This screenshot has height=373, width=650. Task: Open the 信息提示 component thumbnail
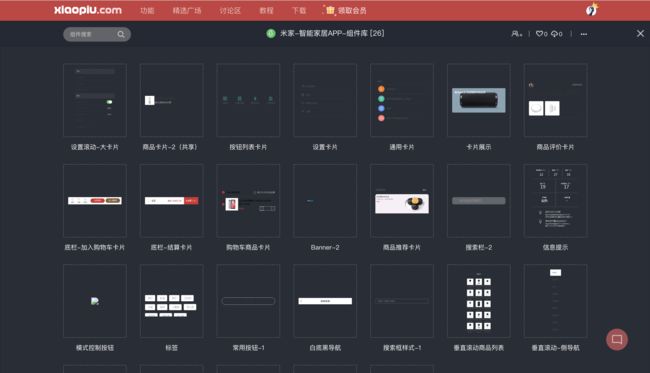pos(555,201)
